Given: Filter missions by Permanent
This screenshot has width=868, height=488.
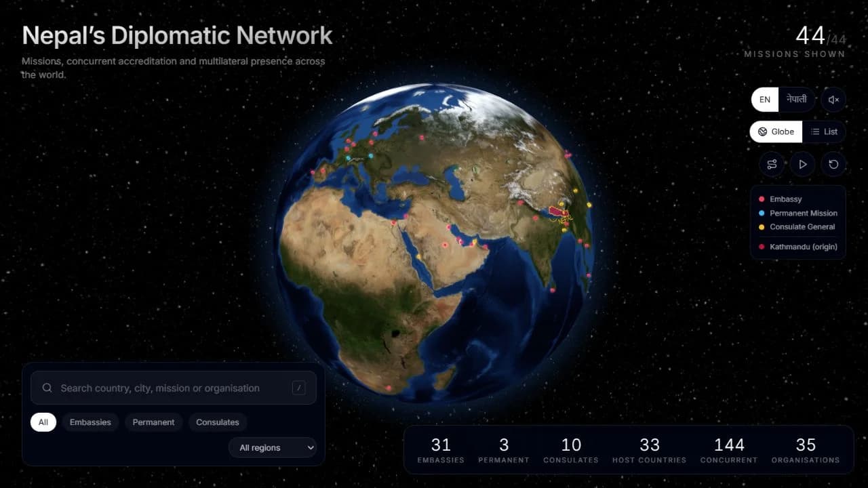Looking at the screenshot, I should (x=153, y=422).
